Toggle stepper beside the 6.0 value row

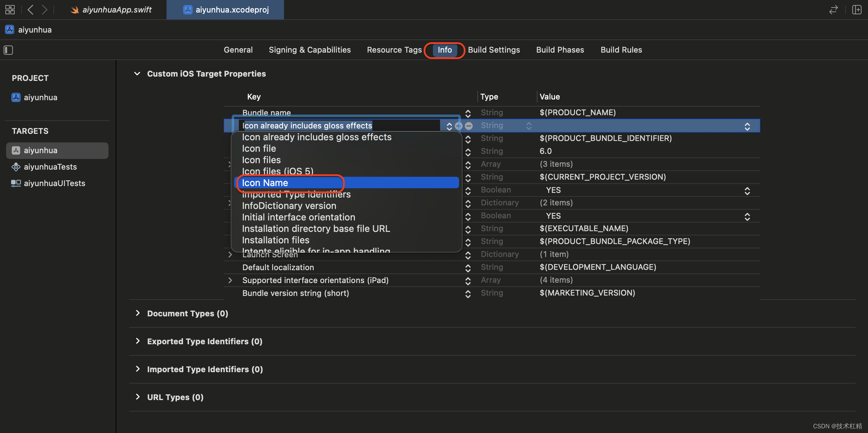468,152
